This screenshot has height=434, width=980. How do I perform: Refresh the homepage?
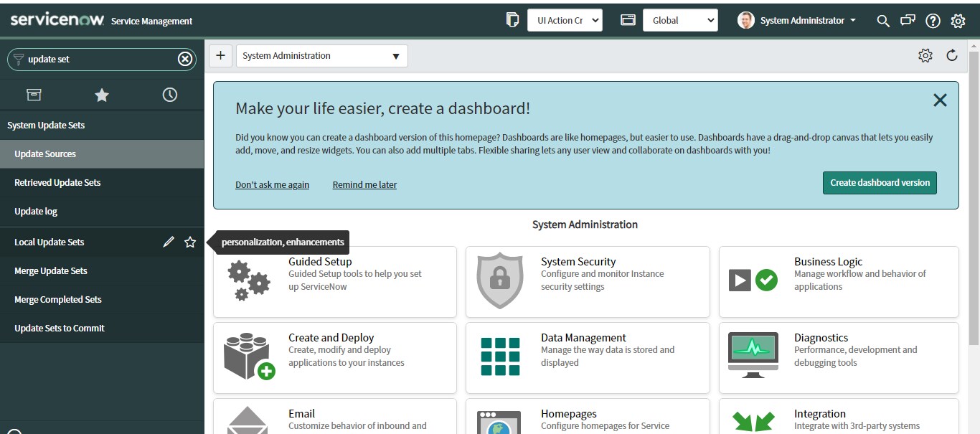pos(952,55)
